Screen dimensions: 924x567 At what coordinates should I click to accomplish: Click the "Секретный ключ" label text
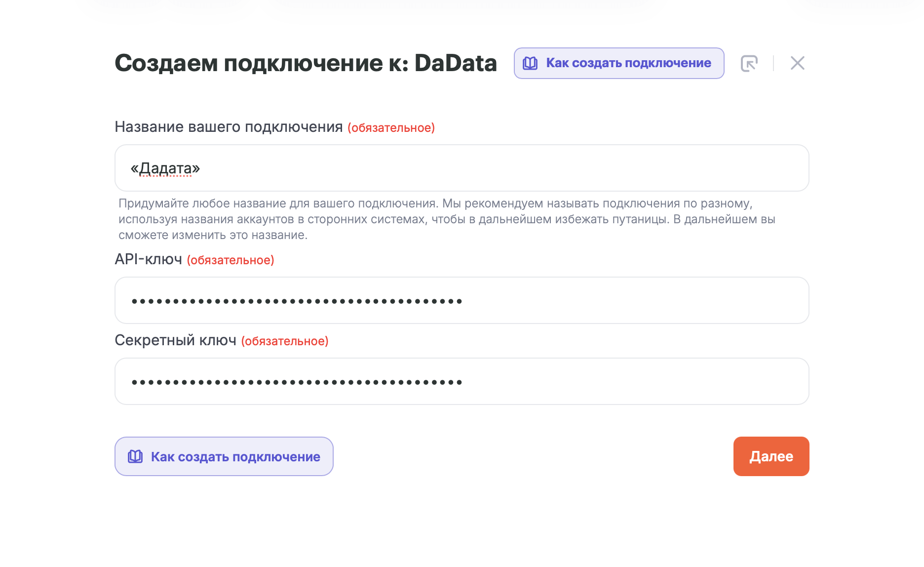tap(176, 340)
